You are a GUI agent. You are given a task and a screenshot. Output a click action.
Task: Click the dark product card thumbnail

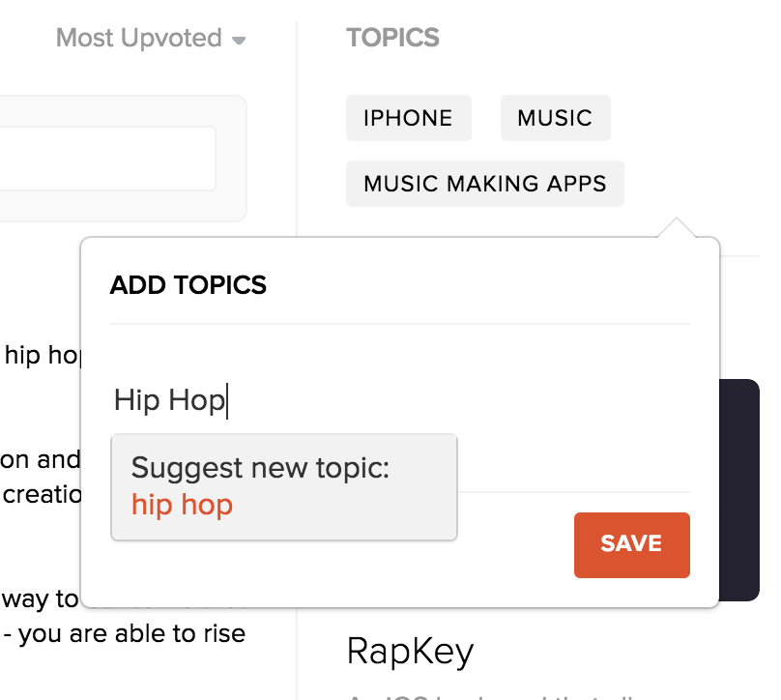(739, 490)
